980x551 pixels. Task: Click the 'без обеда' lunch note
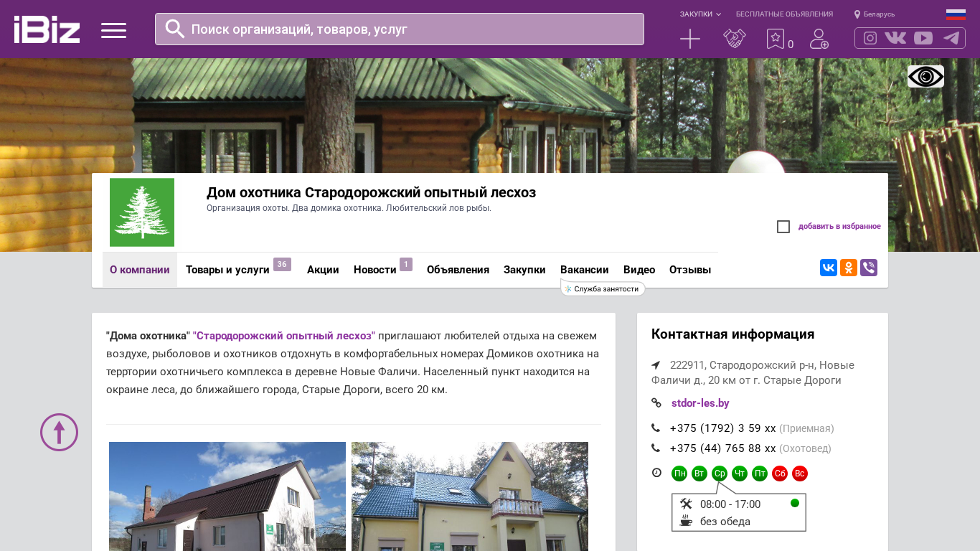point(725,522)
